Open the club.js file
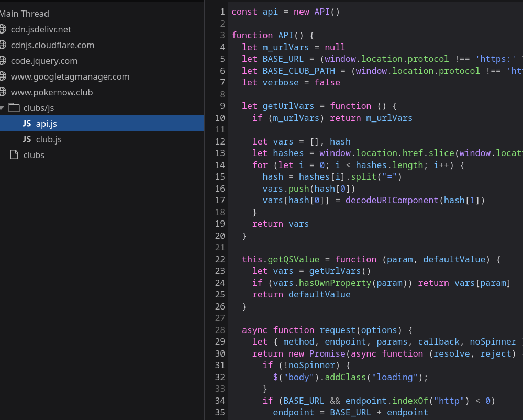 (47, 139)
